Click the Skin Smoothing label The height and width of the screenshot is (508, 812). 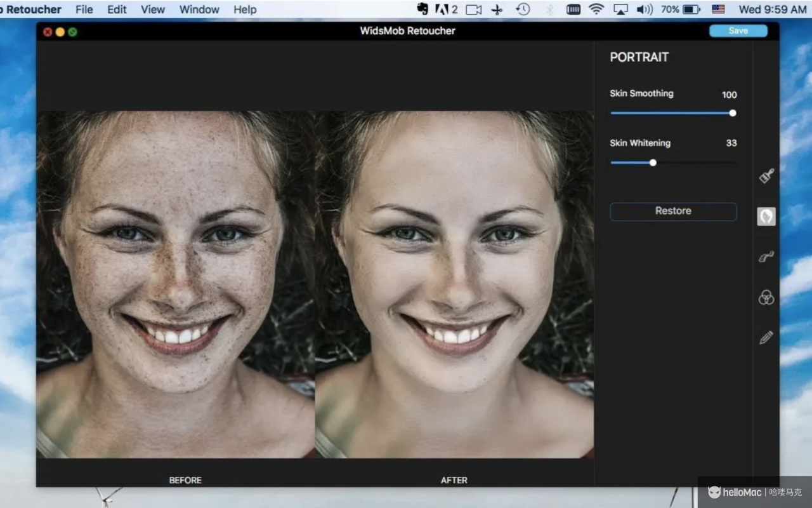click(641, 93)
